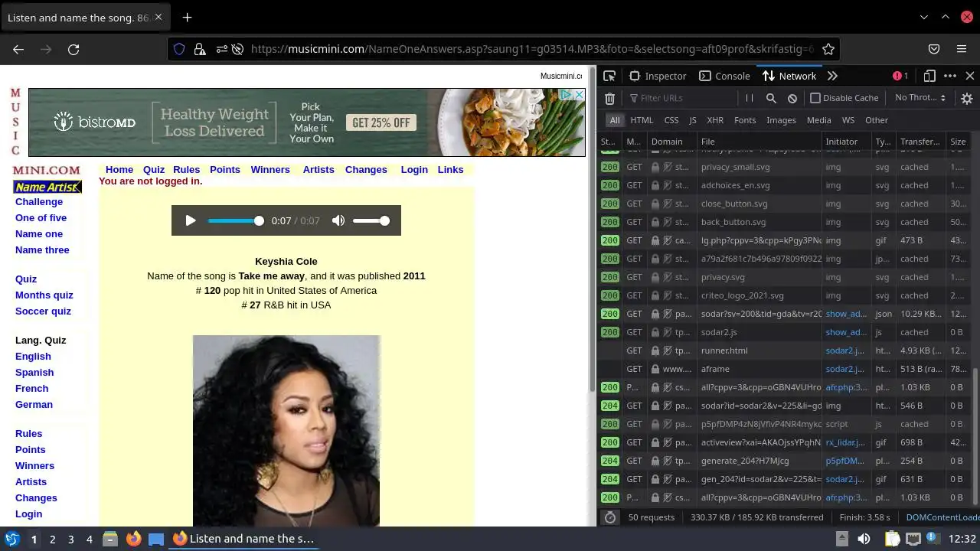Pick an element with the DevTools element picker
This screenshot has width=980, height=551.
click(609, 76)
